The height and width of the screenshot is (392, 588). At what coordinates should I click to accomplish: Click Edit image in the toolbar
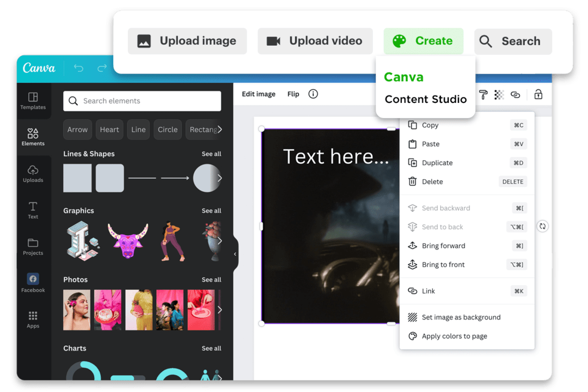[259, 94]
